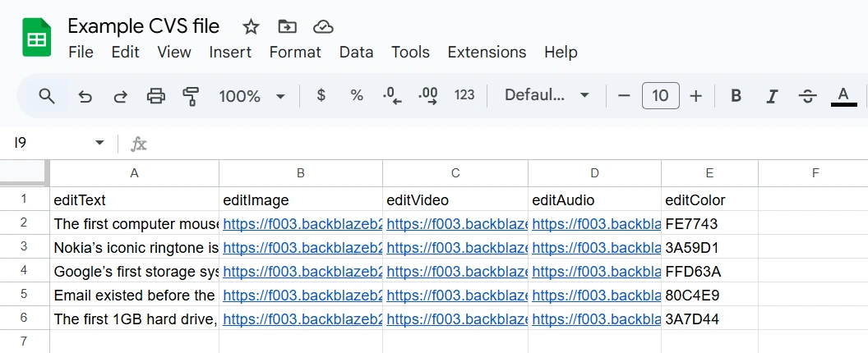Select row 7 header
The height and width of the screenshot is (353, 868).
[x=24, y=341]
